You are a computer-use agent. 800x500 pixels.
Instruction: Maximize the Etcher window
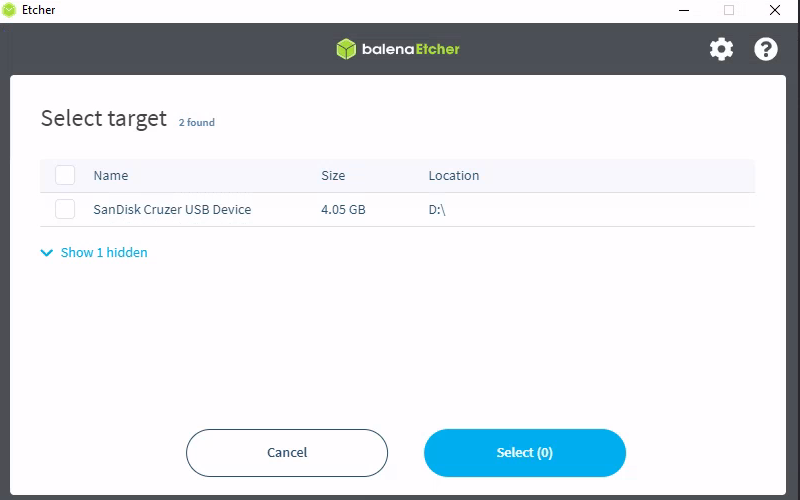click(729, 10)
